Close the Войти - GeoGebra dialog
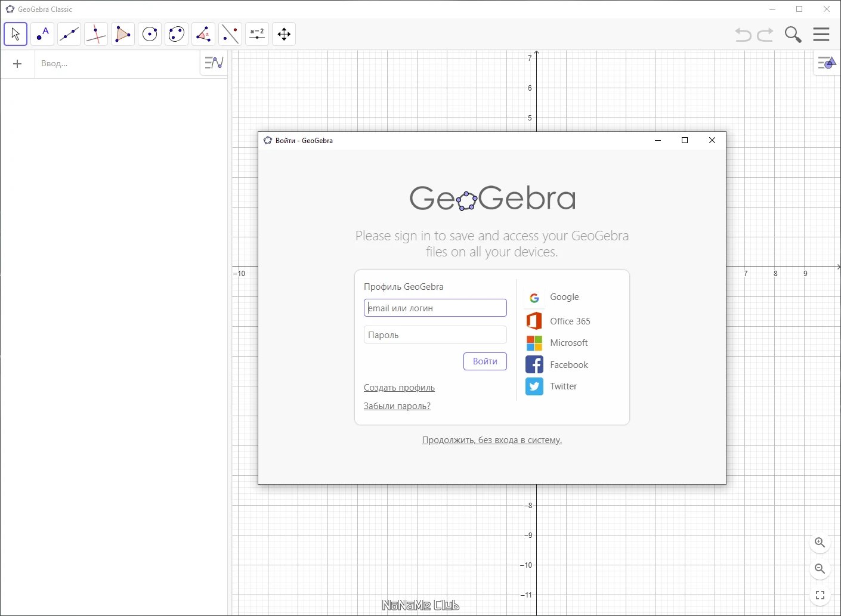This screenshot has height=616, width=841. [712, 140]
